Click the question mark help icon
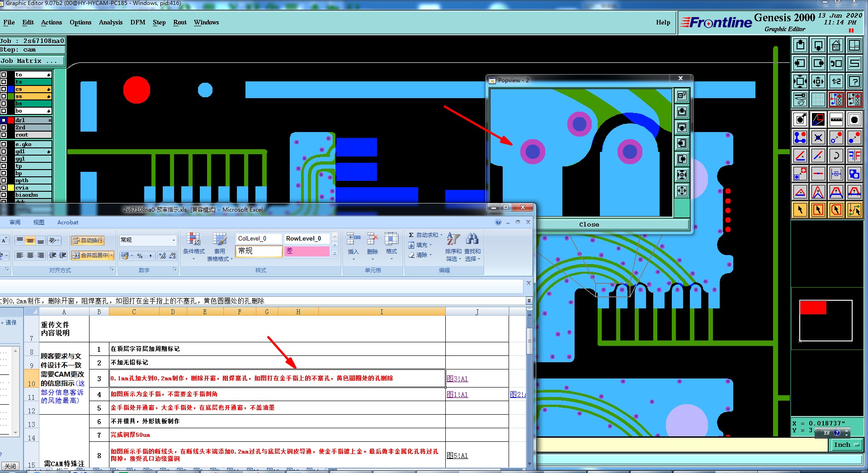The width and height of the screenshot is (868, 473). tap(854, 81)
